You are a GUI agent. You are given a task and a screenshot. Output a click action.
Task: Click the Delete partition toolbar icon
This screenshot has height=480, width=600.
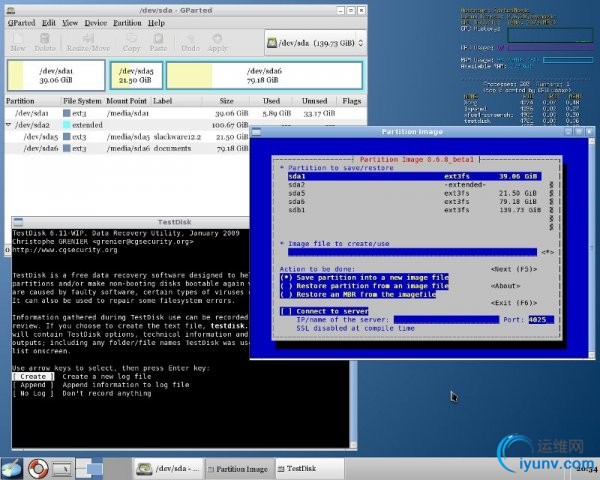point(45,41)
